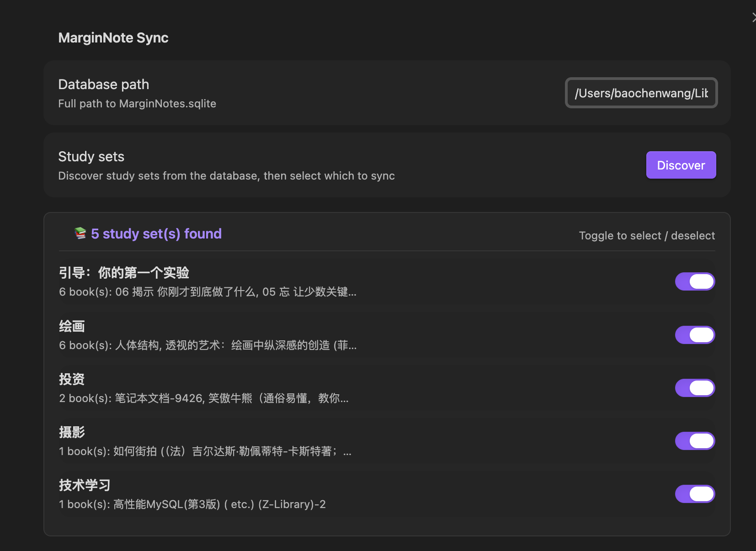Click the '2 book(s): 笔记本文档-9426' line
The image size is (756, 551).
point(204,398)
